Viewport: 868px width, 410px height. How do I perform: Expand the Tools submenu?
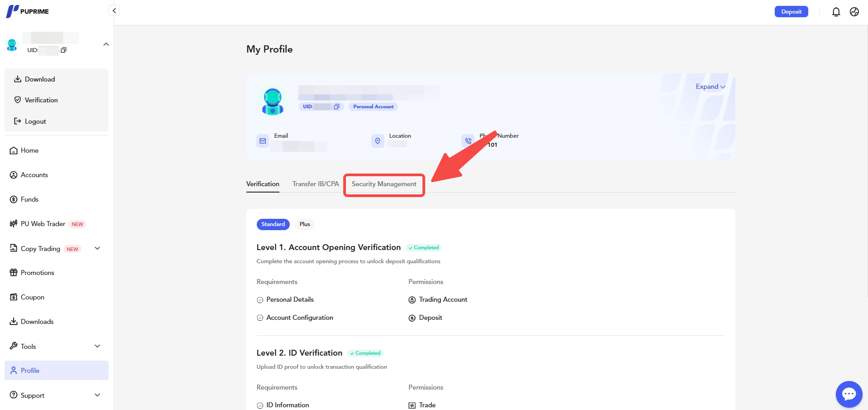tap(97, 346)
